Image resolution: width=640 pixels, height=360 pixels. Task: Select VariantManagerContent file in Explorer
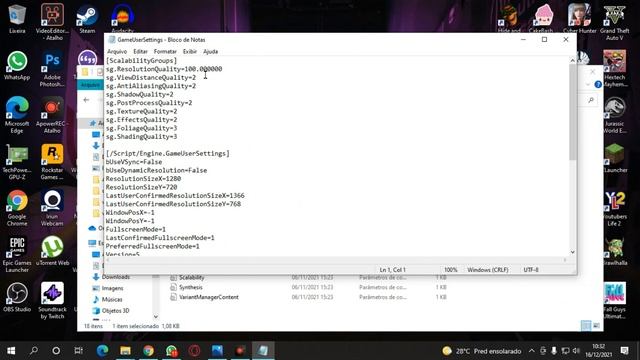click(209, 297)
